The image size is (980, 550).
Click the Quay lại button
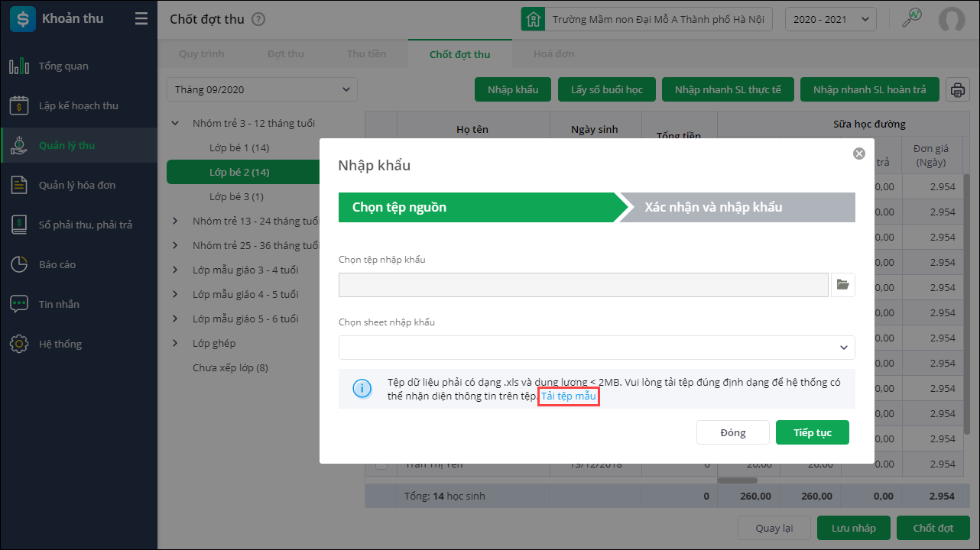(x=774, y=528)
